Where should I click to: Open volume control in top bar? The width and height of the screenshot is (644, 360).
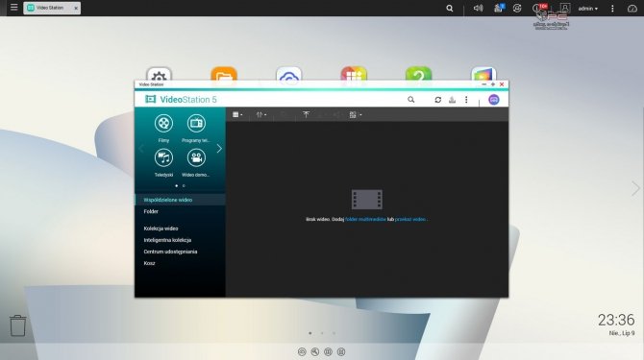[x=478, y=9]
